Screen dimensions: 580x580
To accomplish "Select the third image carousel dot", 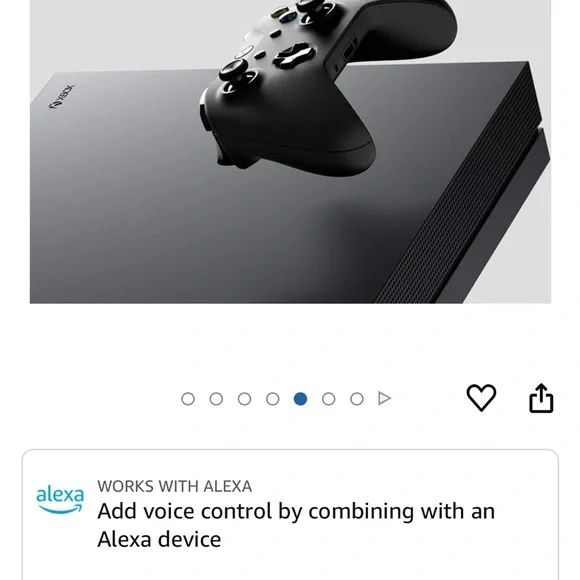I will click(244, 399).
